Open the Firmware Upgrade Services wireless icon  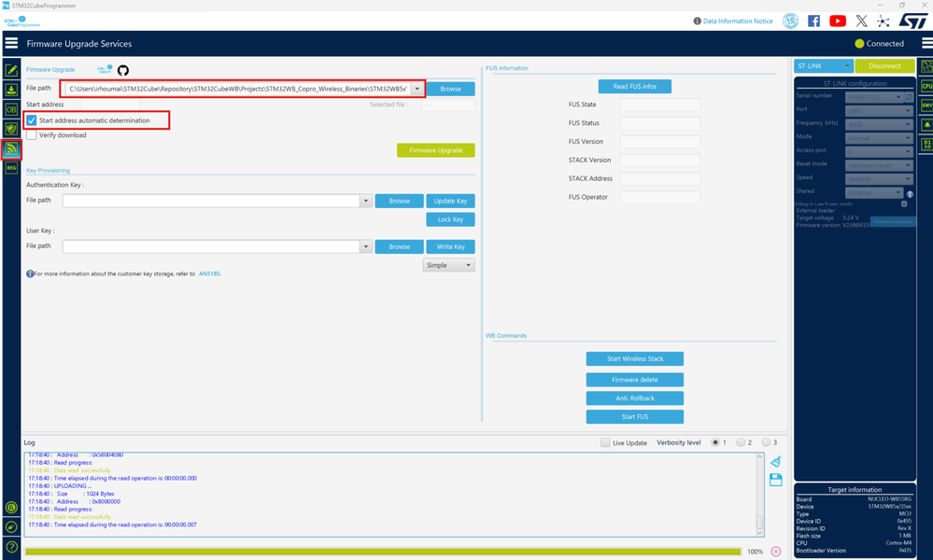point(11,148)
